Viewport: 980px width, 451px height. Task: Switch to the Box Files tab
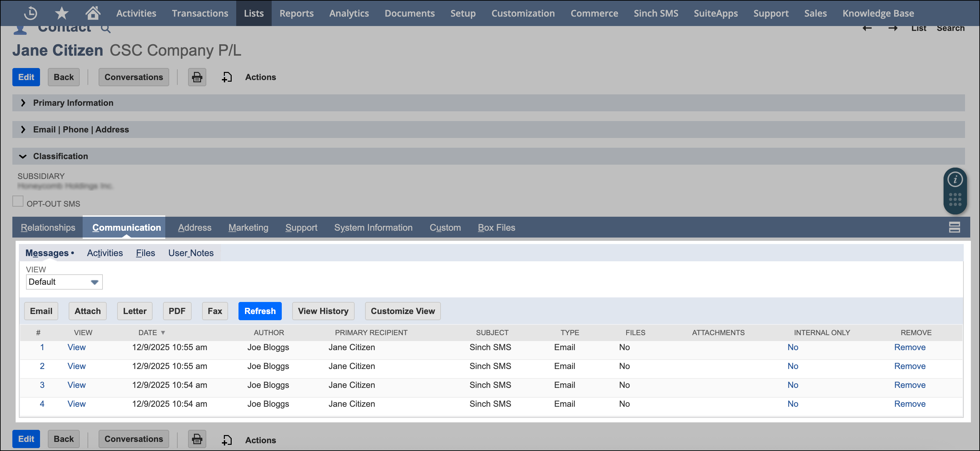click(x=497, y=227)
